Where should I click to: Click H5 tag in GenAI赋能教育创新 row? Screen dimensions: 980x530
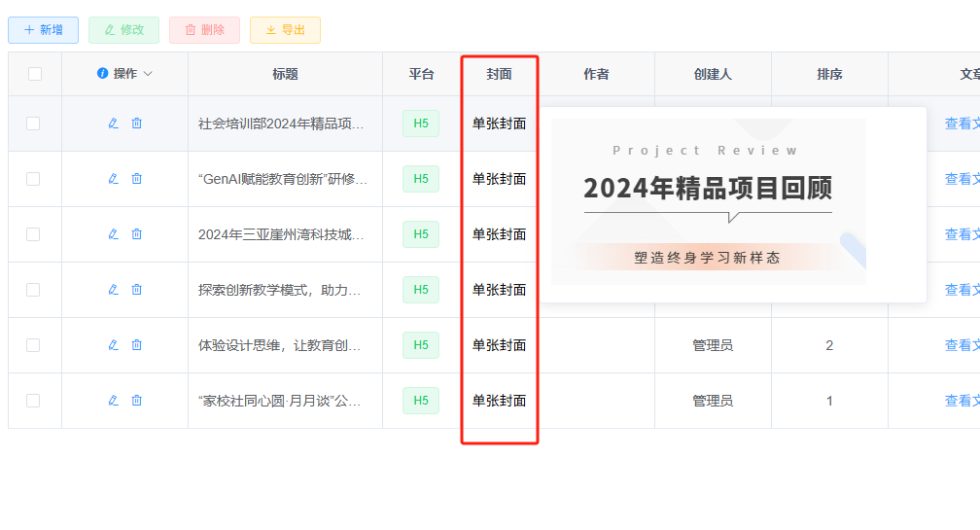point(421,179)
